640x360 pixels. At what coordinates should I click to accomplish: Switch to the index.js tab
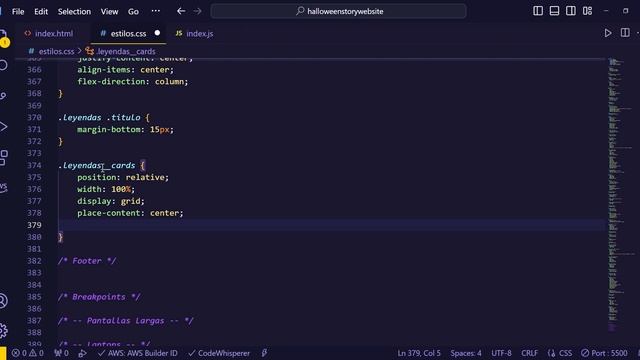tap(194, 33)
